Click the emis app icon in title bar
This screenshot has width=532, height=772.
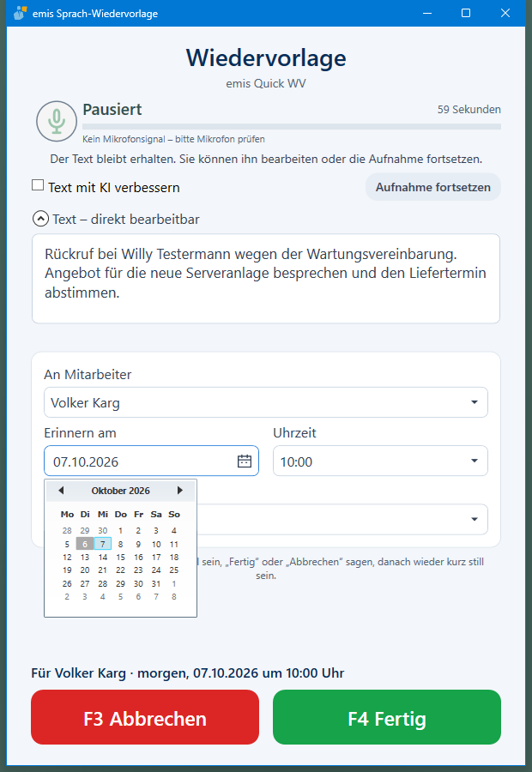tap(21, 13)
